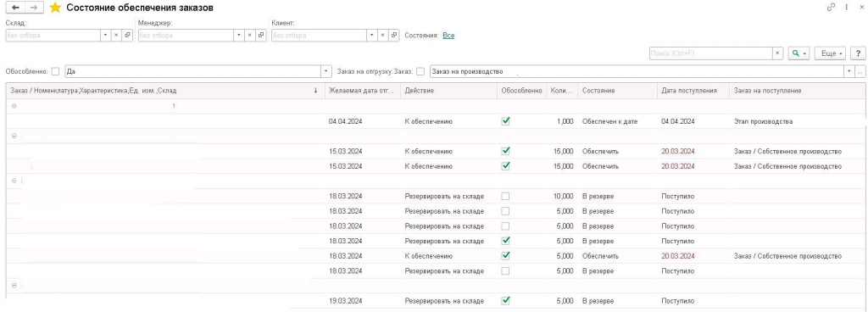Clear the Склад filter with its X
This screenshot has height=312, width=868.
coord(116,35)
